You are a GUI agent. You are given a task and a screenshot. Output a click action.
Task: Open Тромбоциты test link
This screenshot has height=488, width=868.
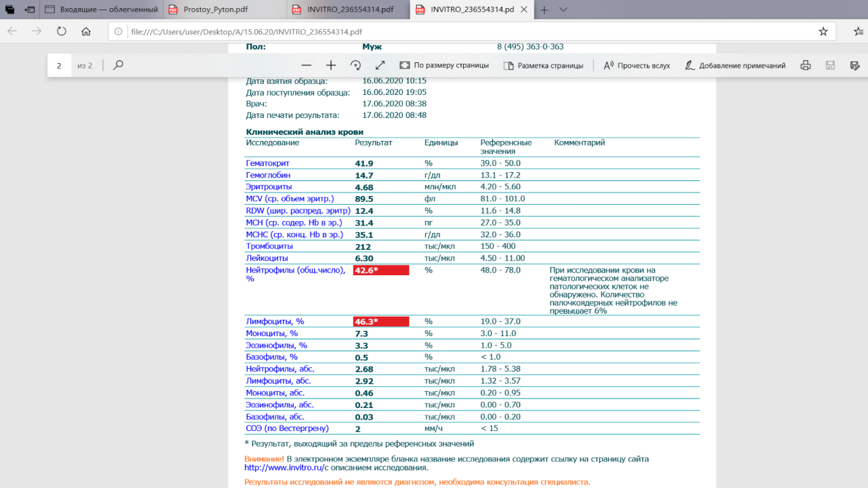pos(269,246)
